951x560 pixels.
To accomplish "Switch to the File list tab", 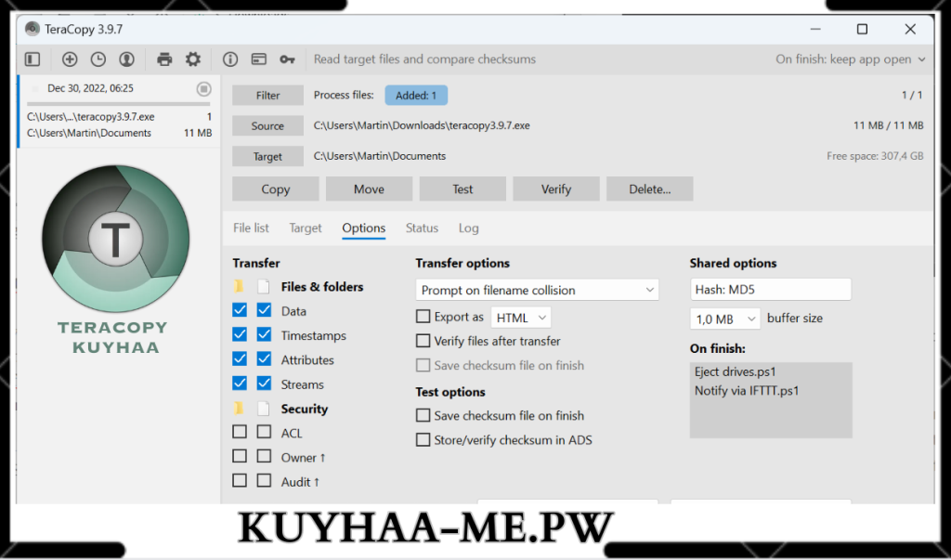I will [x=251, y=228].
